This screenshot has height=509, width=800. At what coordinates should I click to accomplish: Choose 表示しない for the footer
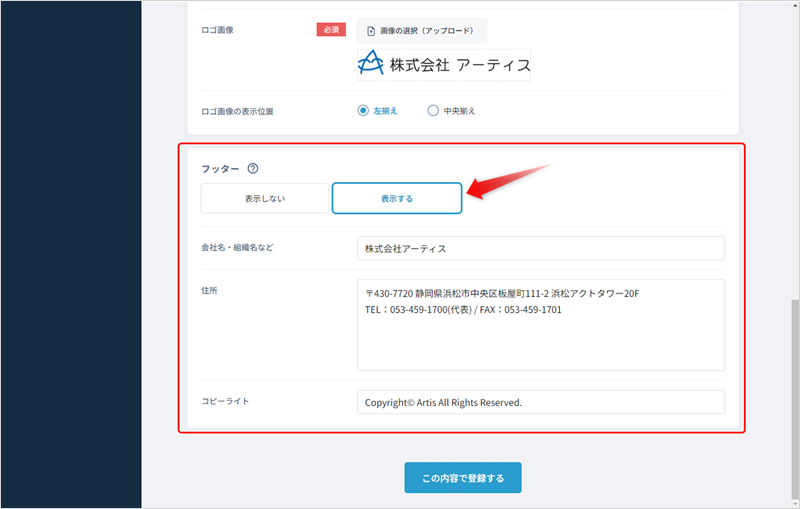point(265,198)
